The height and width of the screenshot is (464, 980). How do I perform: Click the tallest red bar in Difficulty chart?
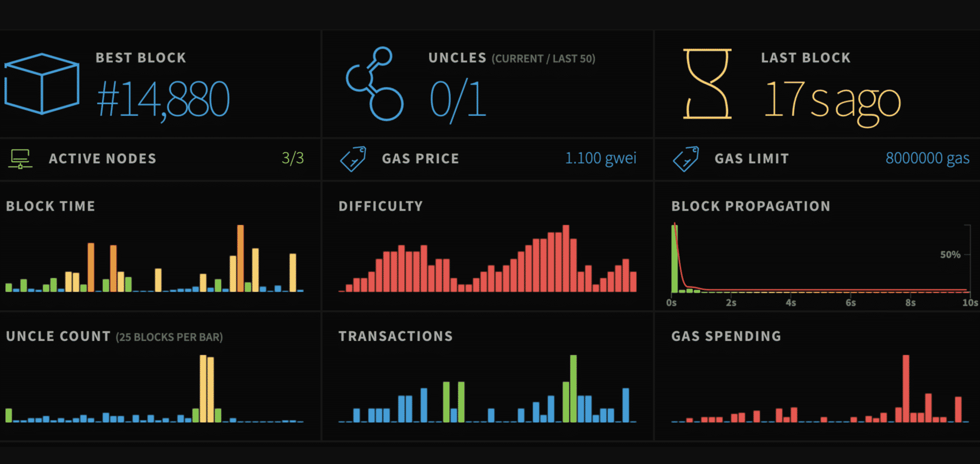(566, 258)
